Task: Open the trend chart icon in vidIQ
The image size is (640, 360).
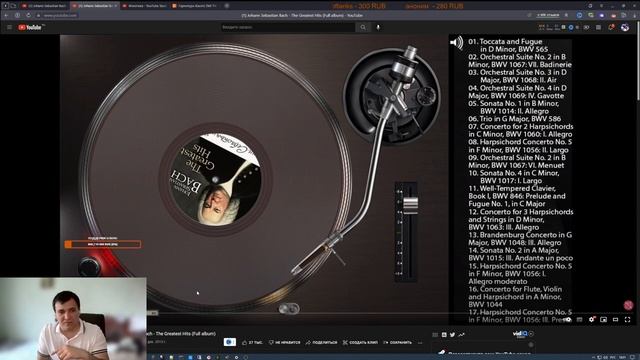Action: pyautogui.click(x=462, y=335)
